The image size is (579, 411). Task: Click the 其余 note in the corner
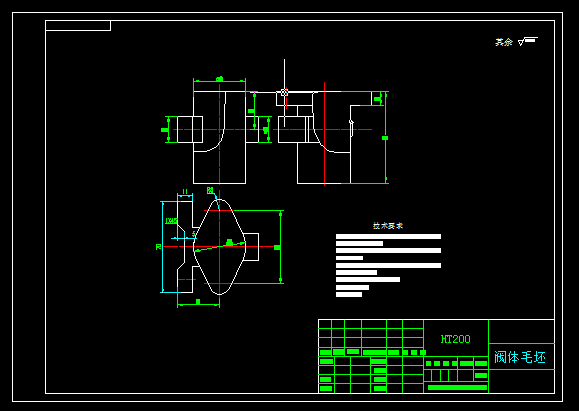(504, 42)
